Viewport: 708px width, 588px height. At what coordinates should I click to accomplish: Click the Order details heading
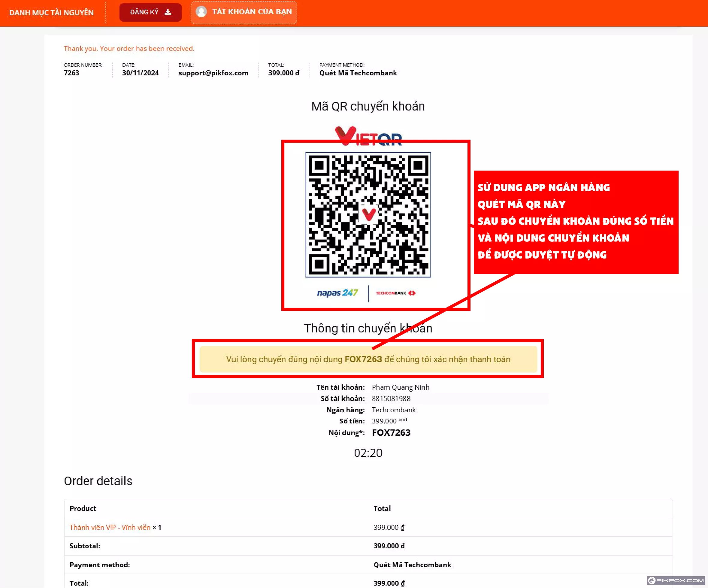98,481
